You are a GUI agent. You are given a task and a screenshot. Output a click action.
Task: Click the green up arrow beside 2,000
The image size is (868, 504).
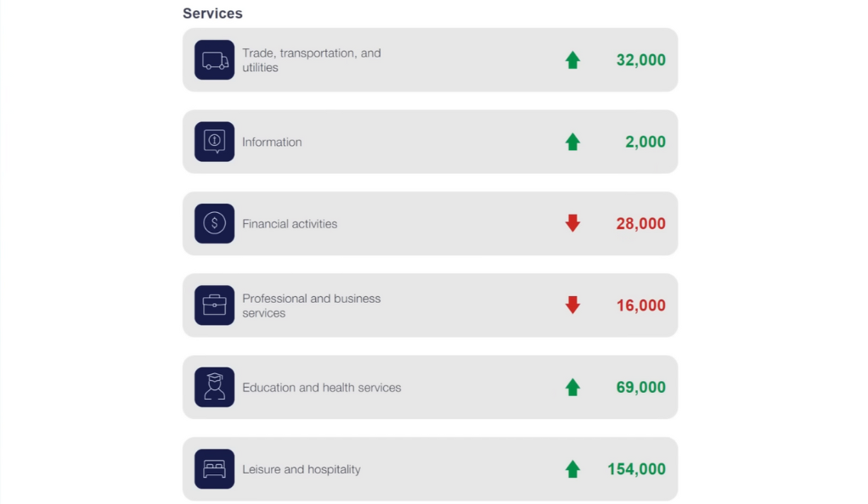572,142
